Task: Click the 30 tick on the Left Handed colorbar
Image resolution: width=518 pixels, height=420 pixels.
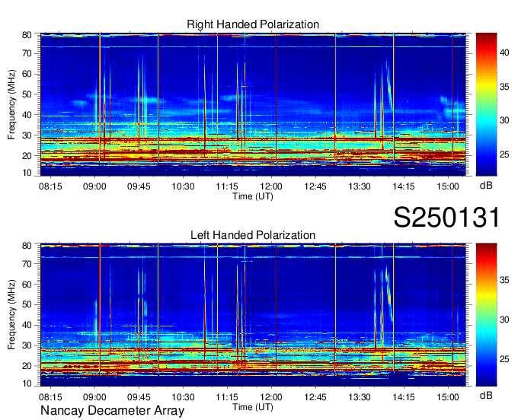Action: (504, 320)
